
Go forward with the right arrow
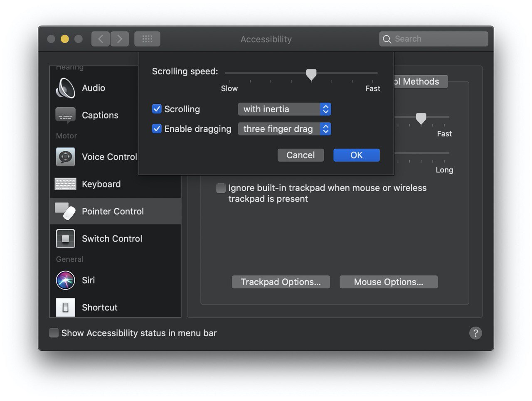pos(120,39)
